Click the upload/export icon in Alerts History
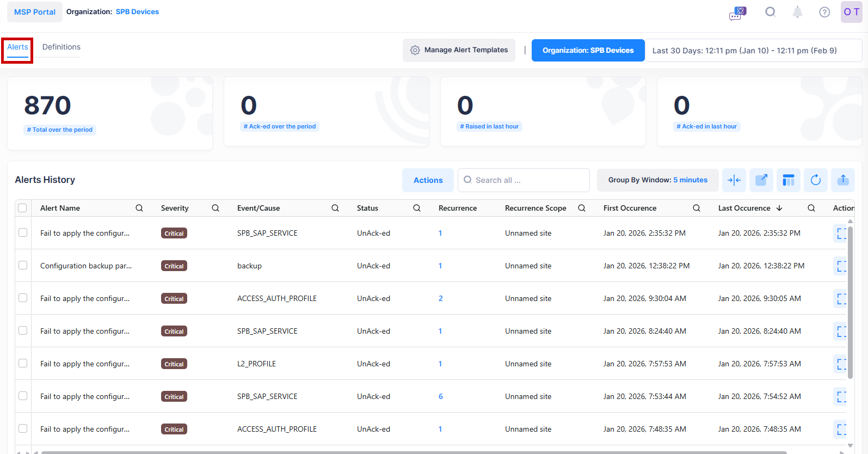This screenshot has height=454, width=868. point(842,180)
